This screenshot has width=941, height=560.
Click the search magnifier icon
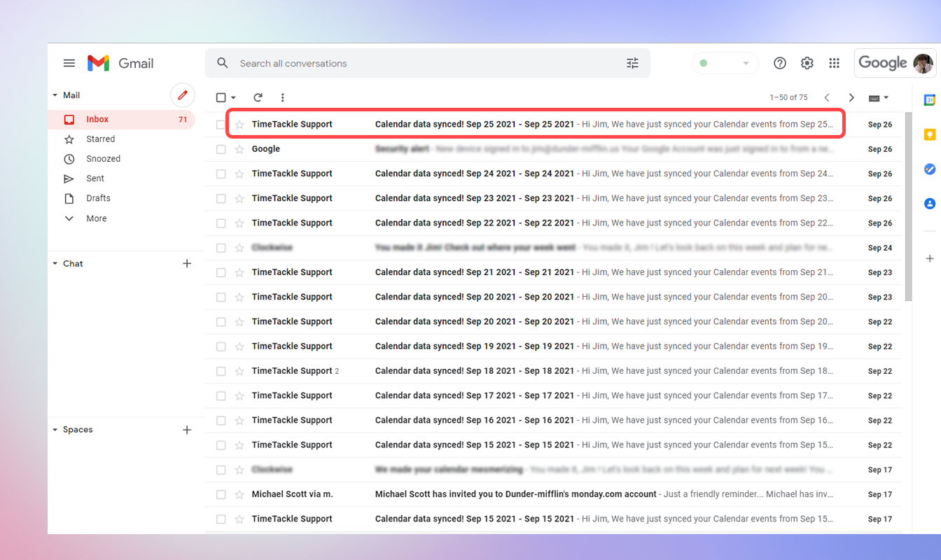(223, 63)
